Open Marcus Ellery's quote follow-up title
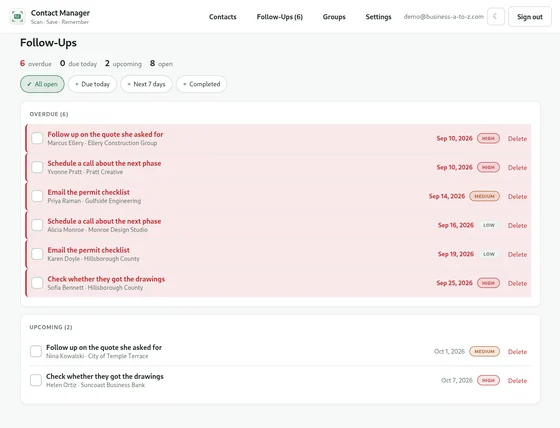The height and width of the screenshot is (428, 560). point(105,134)
